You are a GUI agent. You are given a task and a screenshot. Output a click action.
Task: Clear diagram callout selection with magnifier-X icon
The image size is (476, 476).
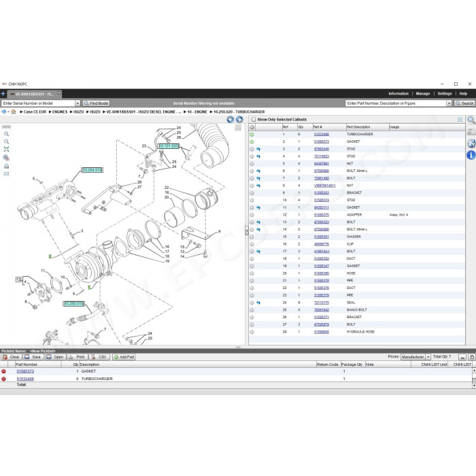pos(6,158)
